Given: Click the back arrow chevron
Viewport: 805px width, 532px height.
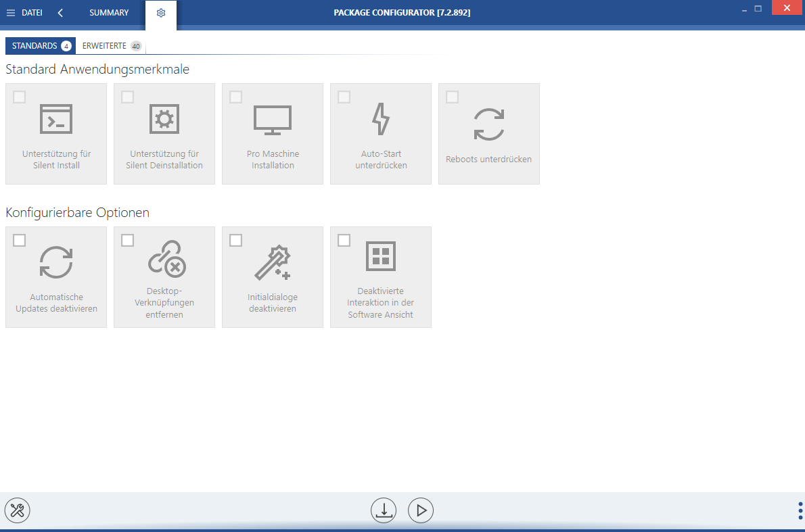Looking at the screenshot, I should click(60, 13).
